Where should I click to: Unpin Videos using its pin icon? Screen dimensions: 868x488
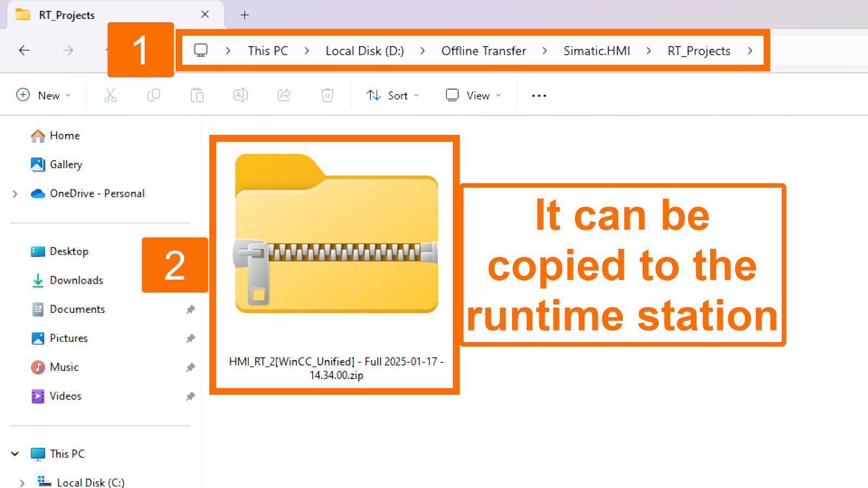click(190, 396)
